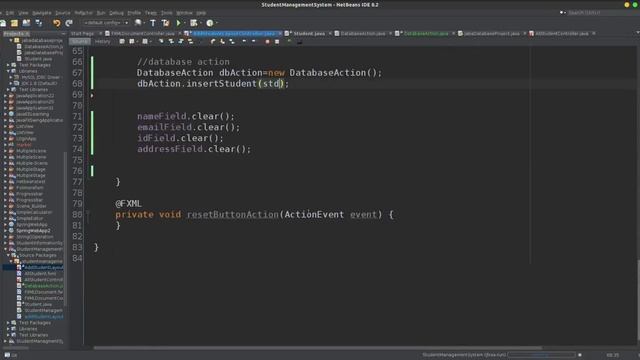Select green DatabaseAction.java in project tree
This screenshot has height=360, width=640.
pyautogui.click(x=43, y=286)
